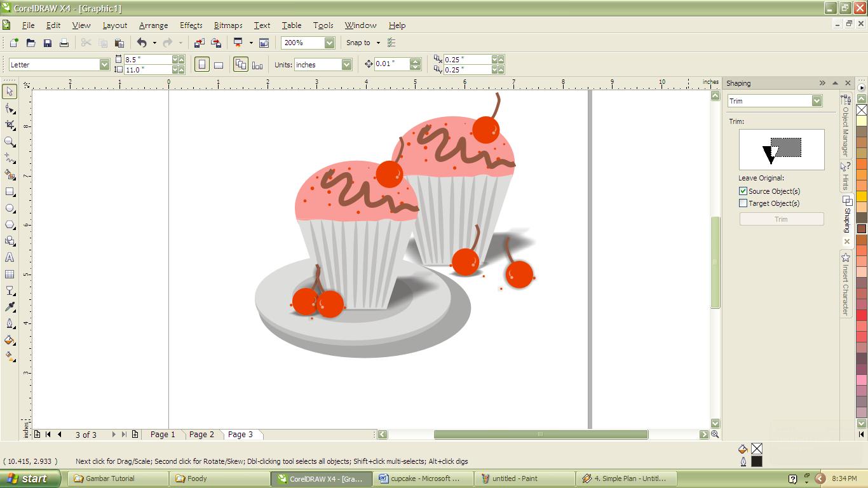Viewport: 868px width, 488px height.
Task: Switch to Page 2 tab
Action: pyautogui.click(x=202, y=434)
